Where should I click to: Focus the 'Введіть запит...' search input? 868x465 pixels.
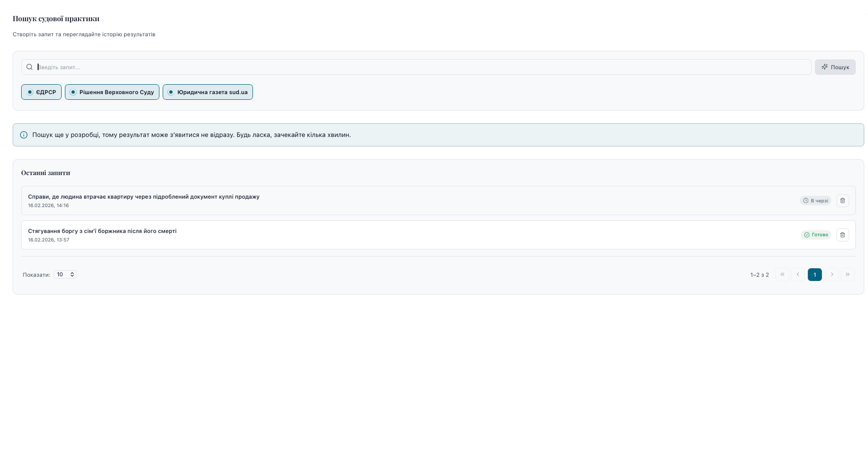click(x=416, y=67)
